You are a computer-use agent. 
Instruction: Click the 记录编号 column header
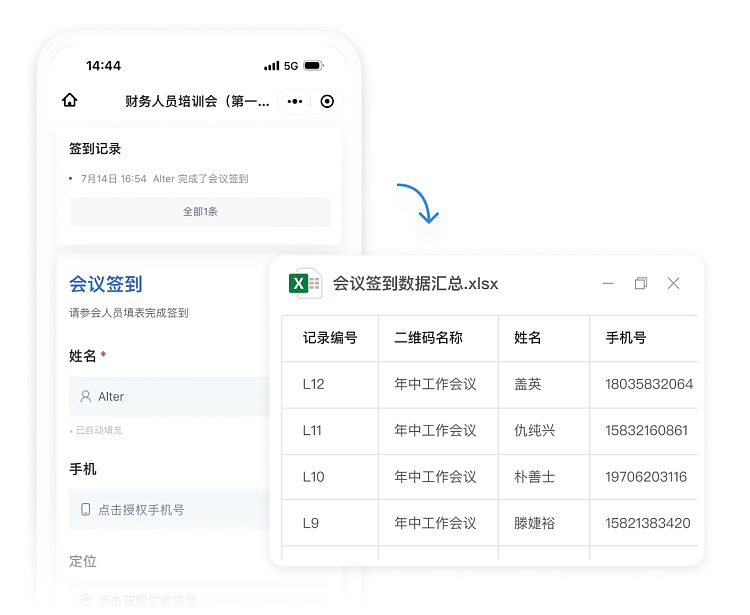tap(330, 338)
